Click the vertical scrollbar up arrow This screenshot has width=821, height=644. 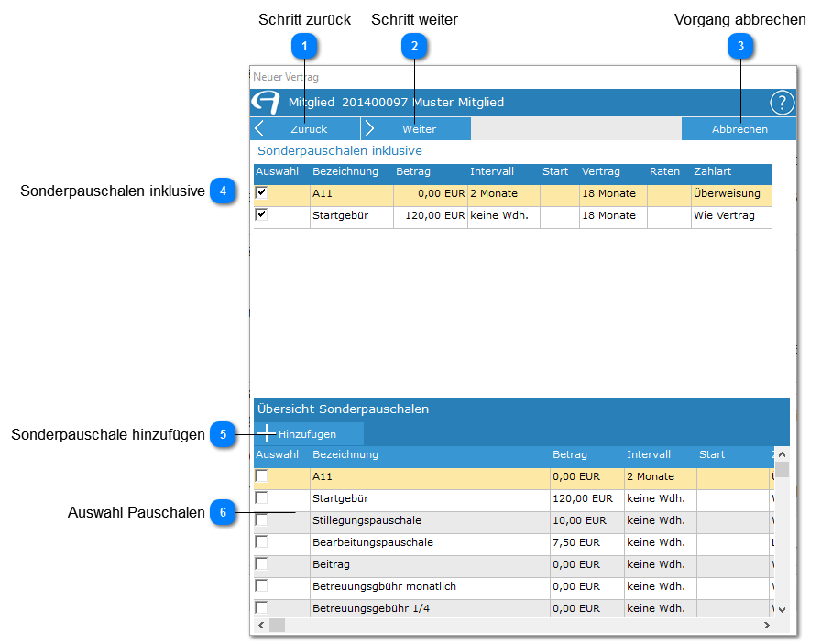pyautogui.click(x=782, y=454)
